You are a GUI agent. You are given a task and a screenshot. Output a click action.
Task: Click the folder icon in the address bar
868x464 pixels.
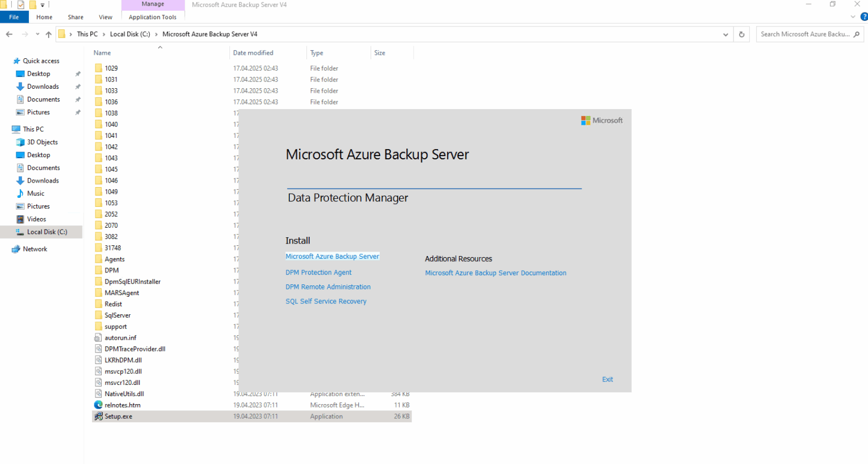(61, 34)
